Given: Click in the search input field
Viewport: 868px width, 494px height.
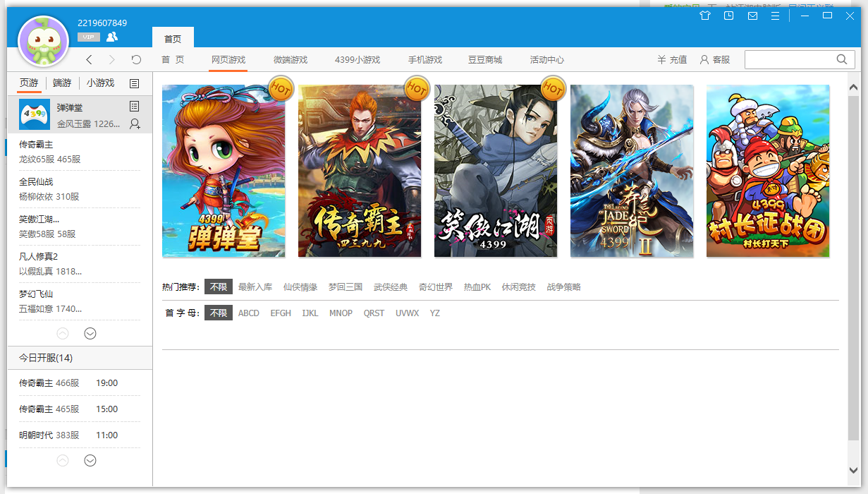Looking at the screenshot, I should (789, 59).
